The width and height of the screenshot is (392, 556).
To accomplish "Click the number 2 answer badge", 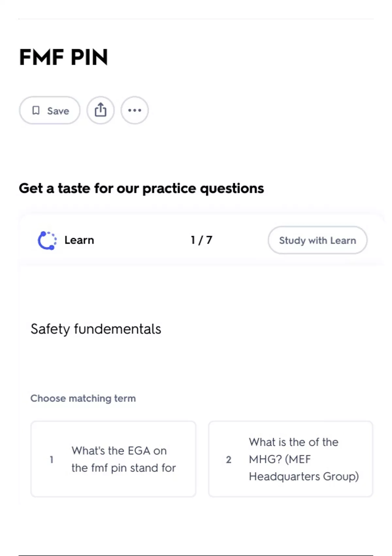I will [x=229, y=460].
